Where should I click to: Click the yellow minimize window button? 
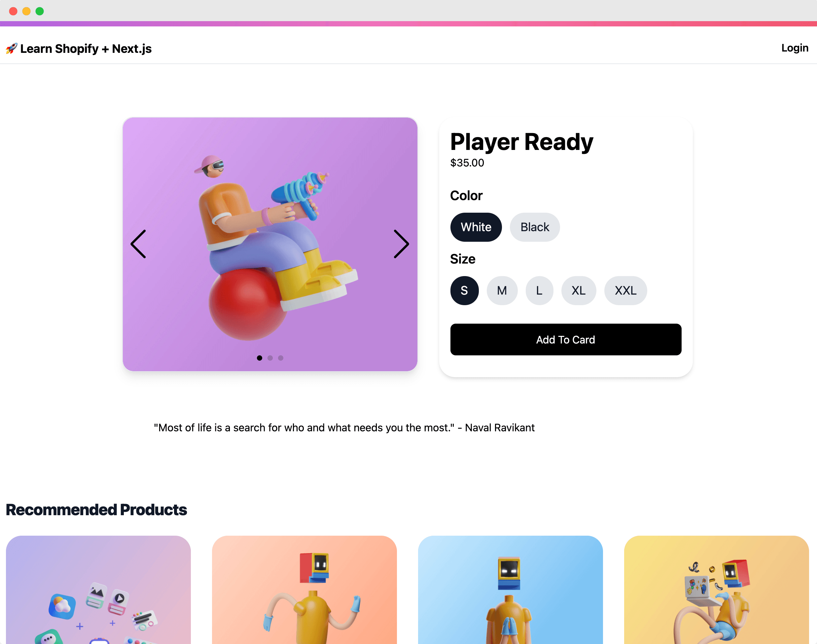[x=26, y=11]
